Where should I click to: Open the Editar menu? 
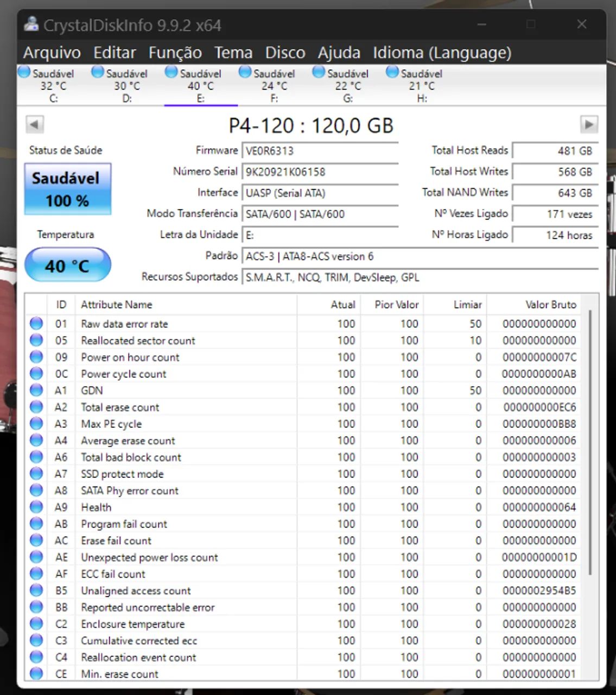(115, 53)
